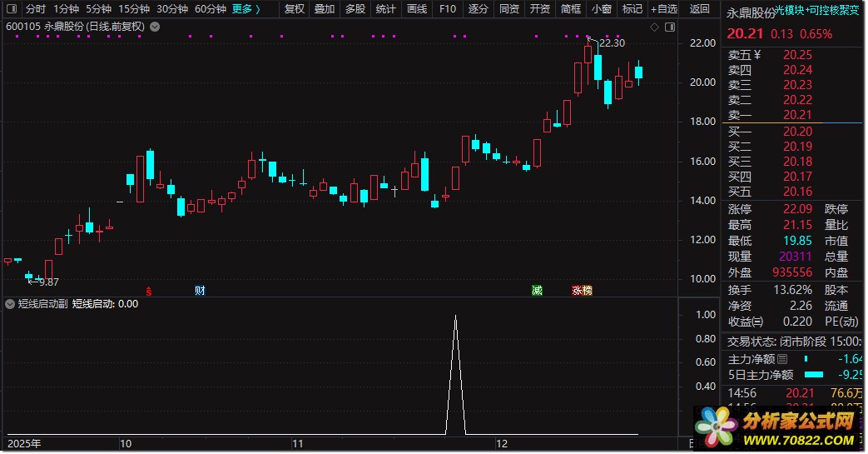Image resolution: width=868 pixels, height=454 pixels.
Task: Click the red S marker on chart
Action: pos(148,291)
